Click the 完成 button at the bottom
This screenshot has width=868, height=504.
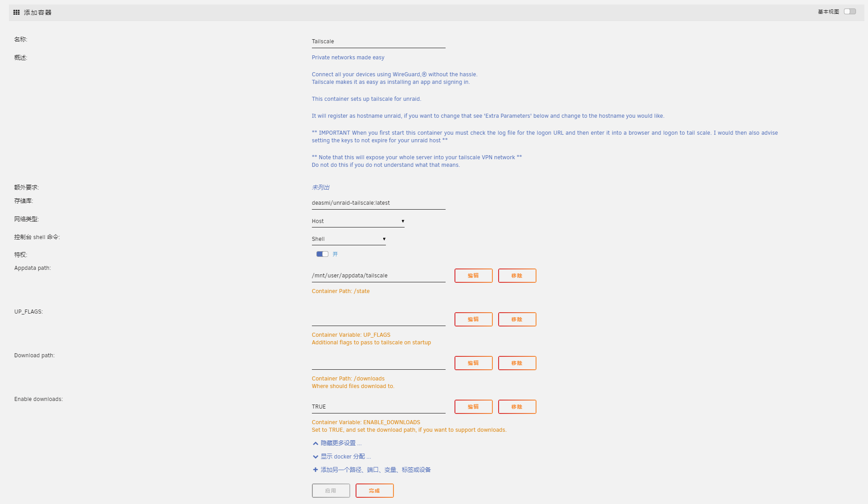(x=374, y=490)
